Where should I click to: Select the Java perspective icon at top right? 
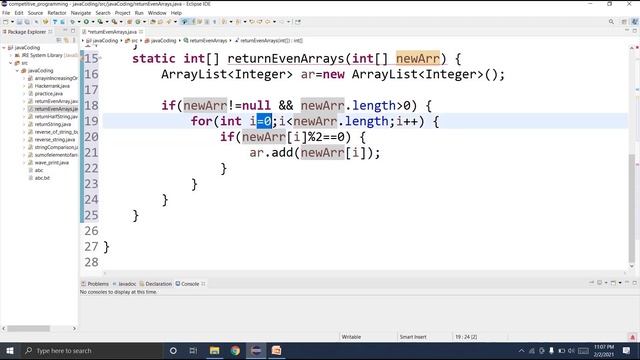click(x=634, y=22)
